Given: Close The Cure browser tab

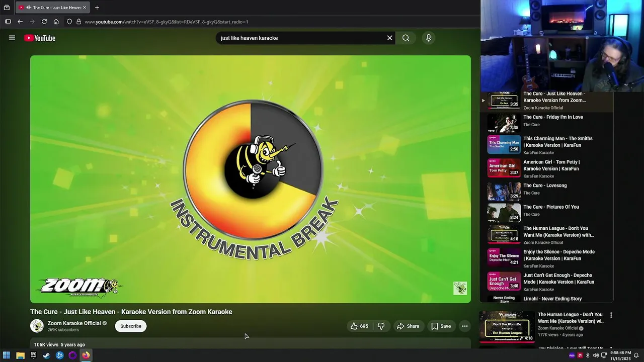Looking at the screenshot, I should coord(85,8).
